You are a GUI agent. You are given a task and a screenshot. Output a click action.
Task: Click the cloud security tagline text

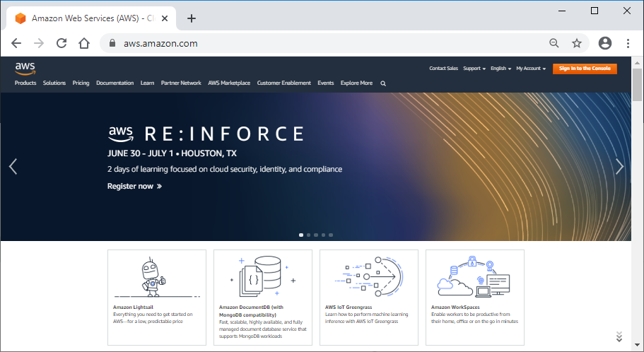[x=225, y=169]
